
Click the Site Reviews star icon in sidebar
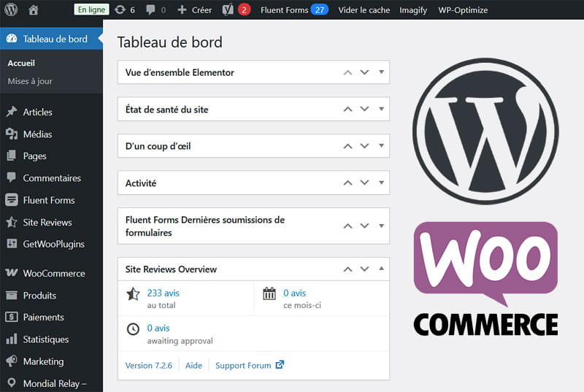pyautogui.click(x=12, y=222)
